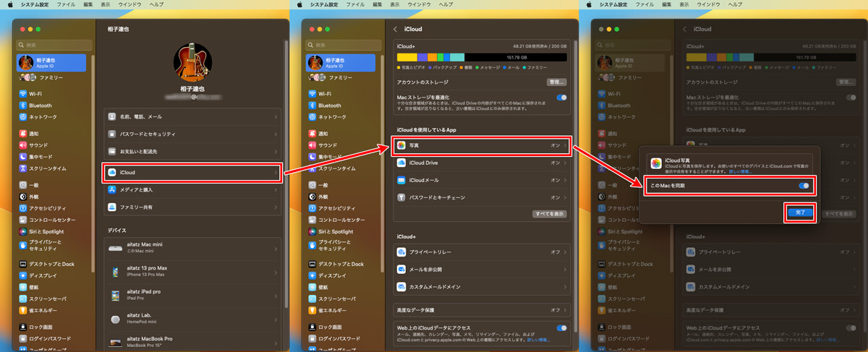This screenshot has width=868, height=352.
Task: Toggle Macストレージを最適化 in the middle iCloud window
Action: pos(561,97)
